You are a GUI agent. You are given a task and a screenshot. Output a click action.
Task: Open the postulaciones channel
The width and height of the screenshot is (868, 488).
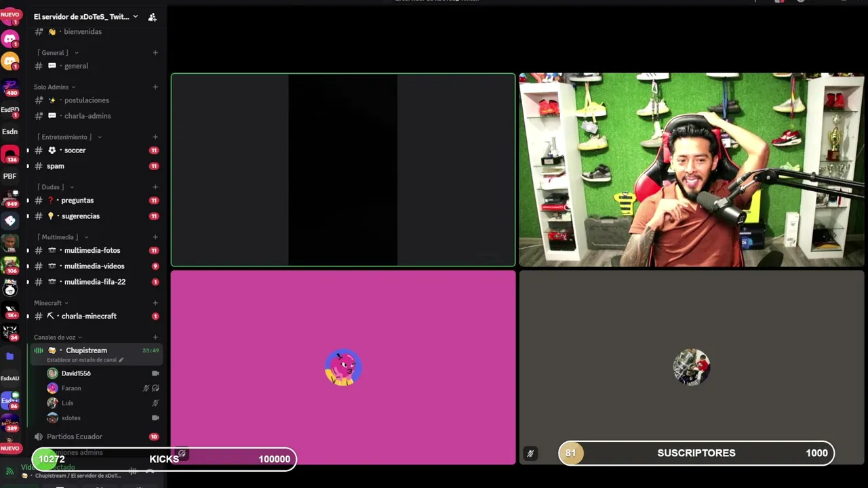point(96,100)
